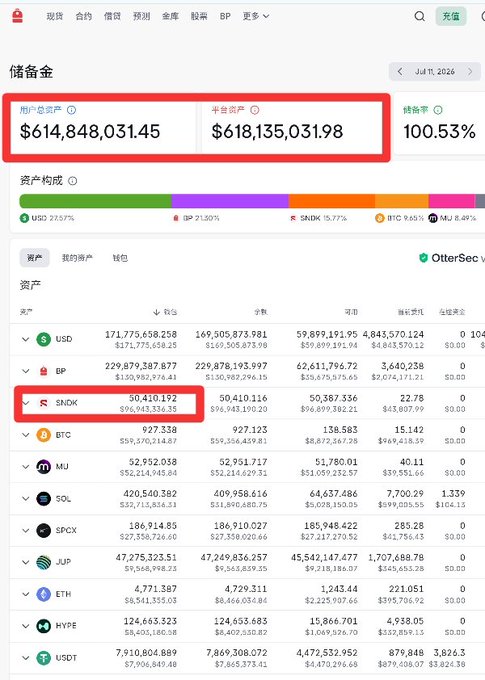This screenshot has height=680, width=485.
Task: Open the 预测 nav item
Action: [141, 16]
